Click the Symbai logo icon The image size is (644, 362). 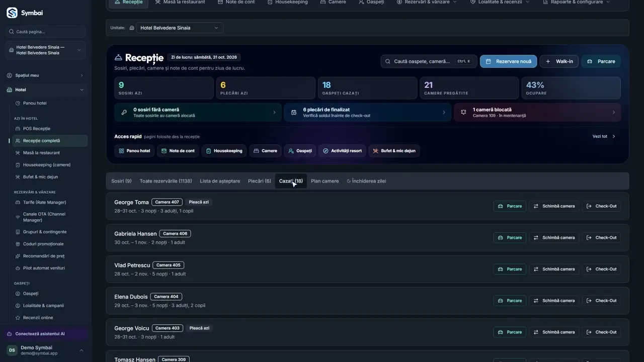click(x=12, y=13)
